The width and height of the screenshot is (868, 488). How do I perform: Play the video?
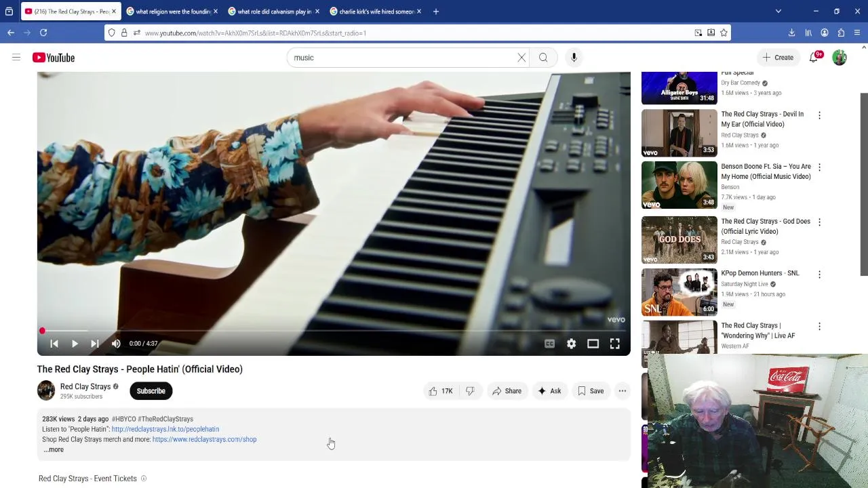[x=75, y=344]
